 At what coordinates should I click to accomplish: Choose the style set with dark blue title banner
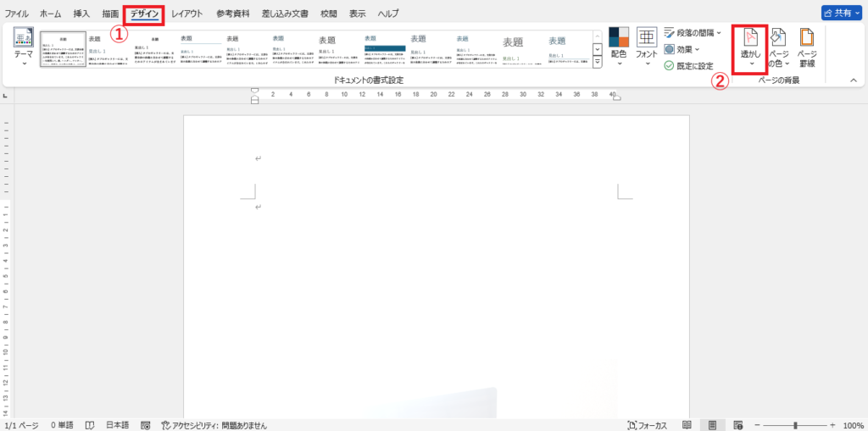click(385, 48)
